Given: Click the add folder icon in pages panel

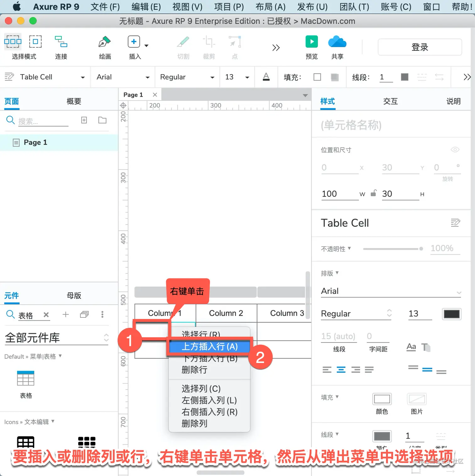Looking at the screenshot, I should pos(102,120).
